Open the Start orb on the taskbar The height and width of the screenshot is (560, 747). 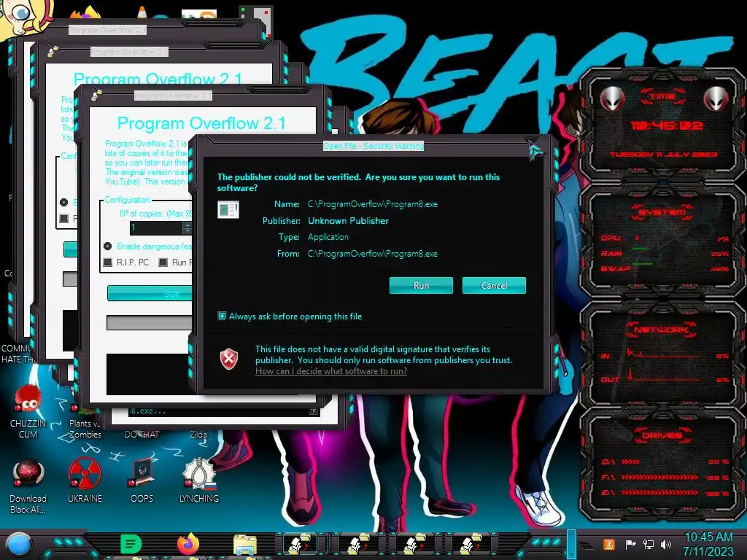pos(19,545)
